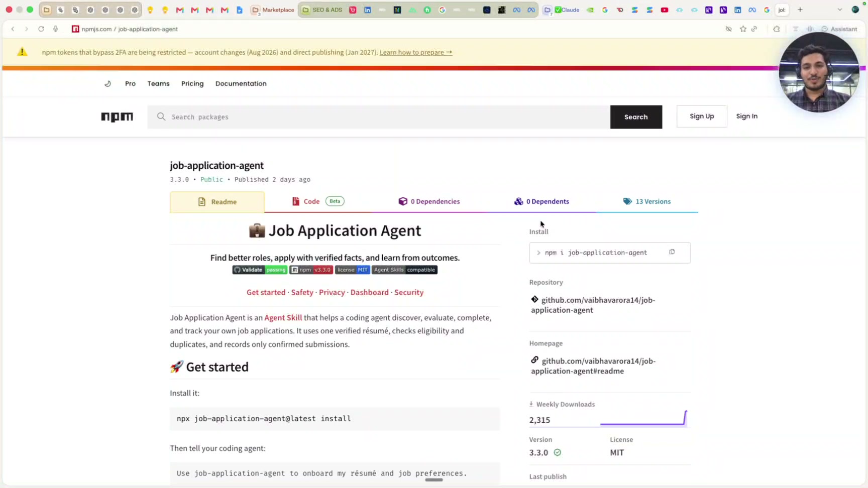Click the webcam video overlay
Viewport: 868px width, 488px height.
tap(819, 72)
